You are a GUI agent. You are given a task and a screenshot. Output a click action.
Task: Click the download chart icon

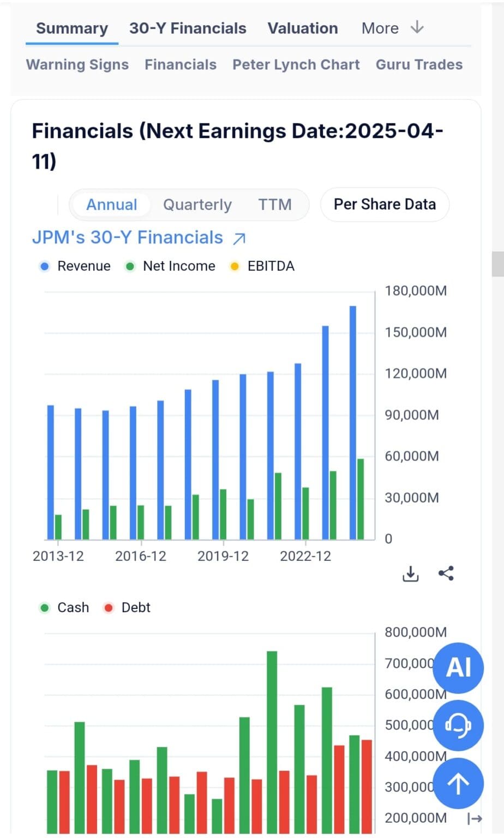click(x=410, y=573)
